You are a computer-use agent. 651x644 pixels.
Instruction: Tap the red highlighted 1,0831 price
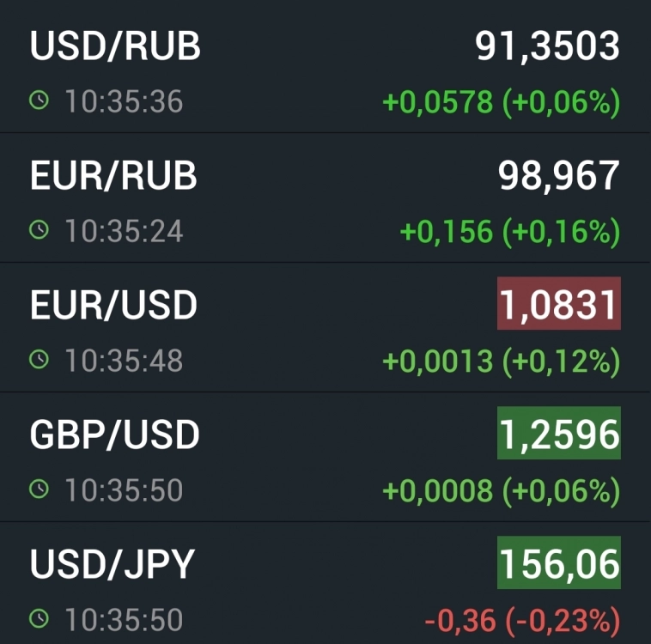558,306
